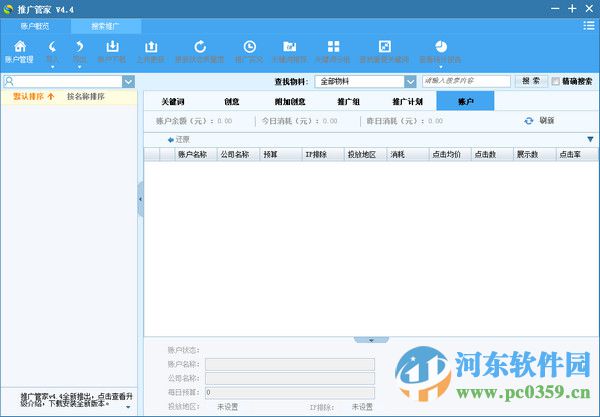Click the circular refresh-status toolbar icon
The image size is (600, 417).
(x=200, y=47)
